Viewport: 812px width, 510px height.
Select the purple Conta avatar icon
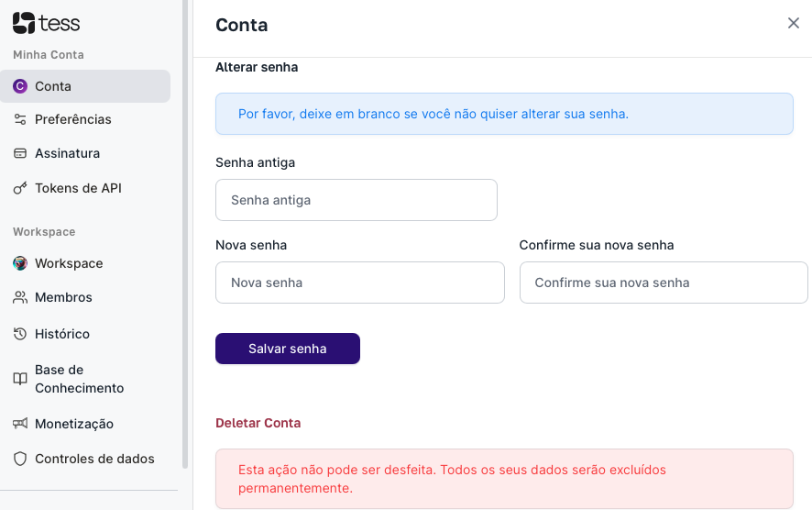coord(19,86)
